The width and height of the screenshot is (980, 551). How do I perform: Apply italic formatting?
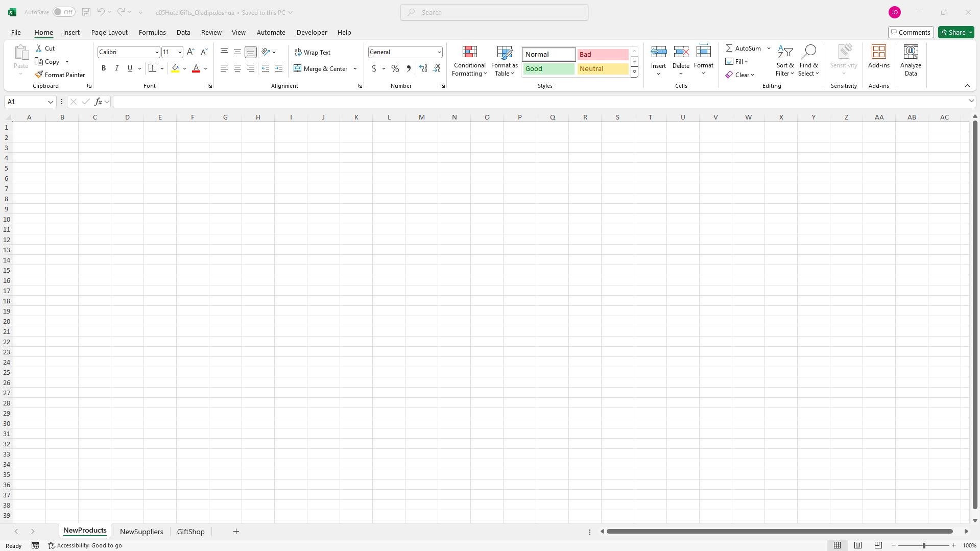point(116,68)
